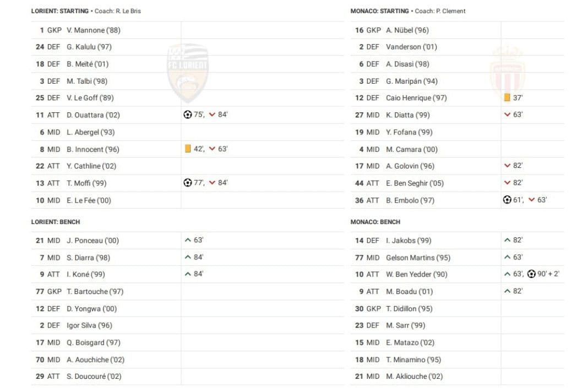Click T. Moffi's goal ball icon
Screen dimensions: 588x392
click(x=188, y=183)
